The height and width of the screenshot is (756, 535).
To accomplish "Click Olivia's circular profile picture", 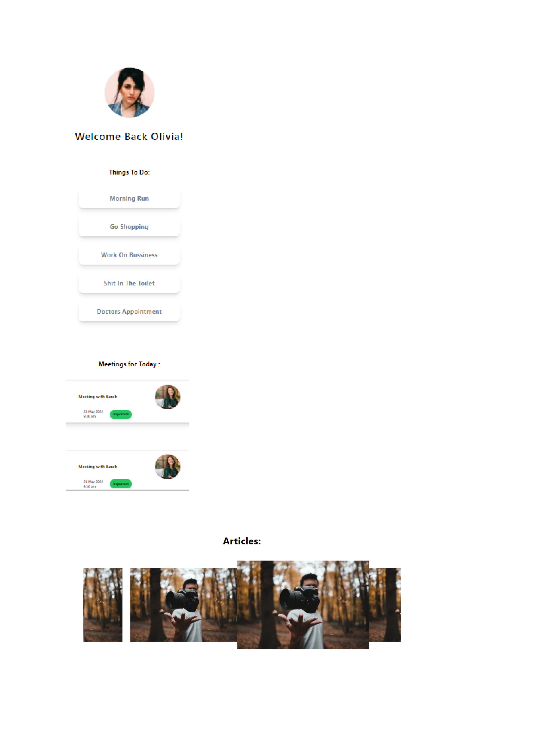I will tap(129, 93).
